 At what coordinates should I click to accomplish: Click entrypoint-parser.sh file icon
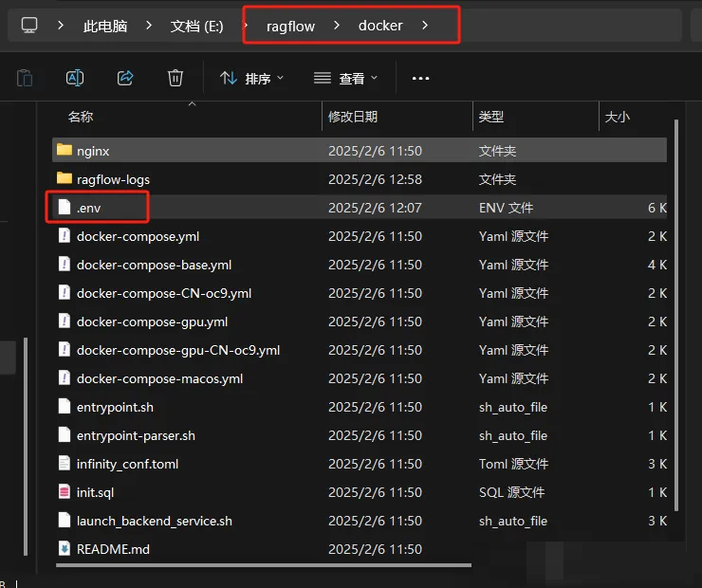65,434
